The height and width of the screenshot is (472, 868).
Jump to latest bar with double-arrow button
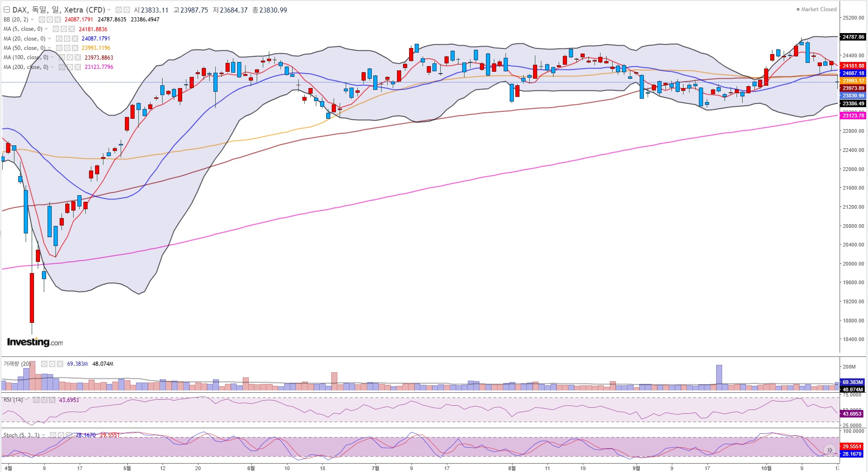(x=830, y=450)
